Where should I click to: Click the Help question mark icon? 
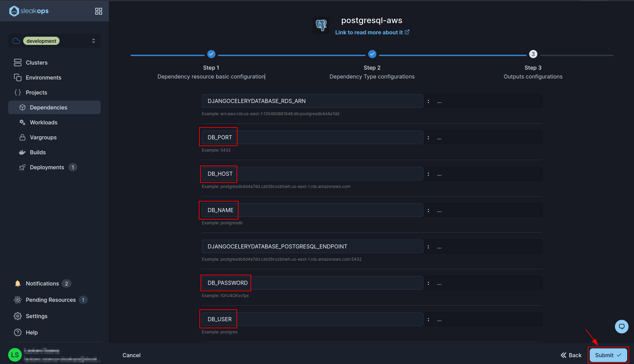(18, 332)
